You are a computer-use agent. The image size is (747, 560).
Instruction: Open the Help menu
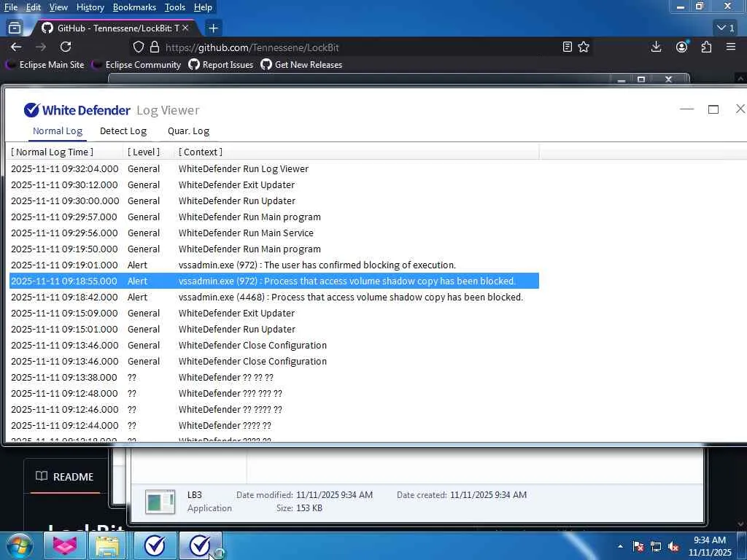(x=203, y=7)
